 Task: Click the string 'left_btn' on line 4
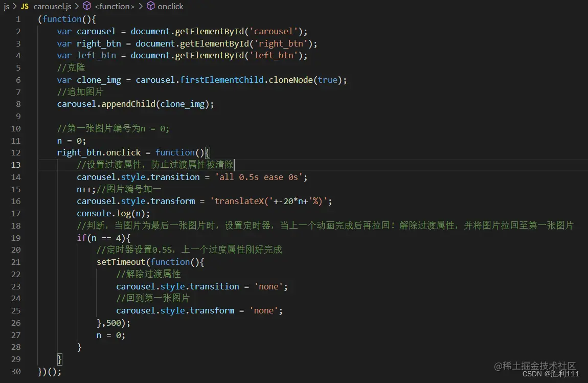tap(274, 56)
